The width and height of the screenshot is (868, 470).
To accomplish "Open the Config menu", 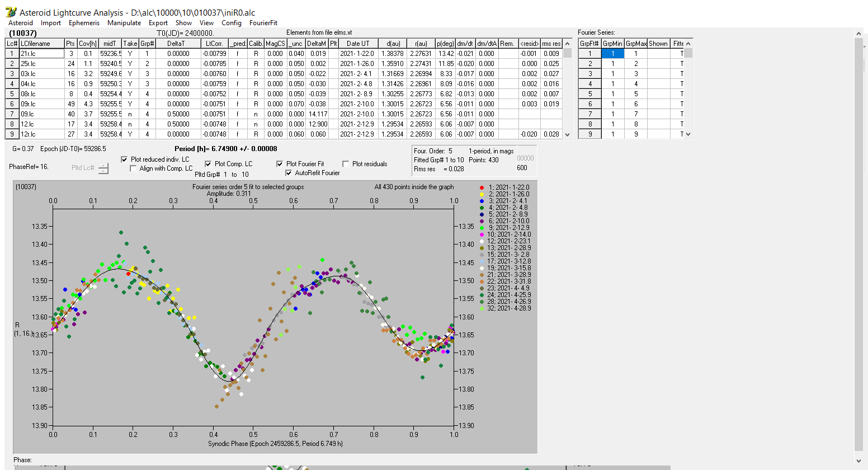I will click(232, 23).
